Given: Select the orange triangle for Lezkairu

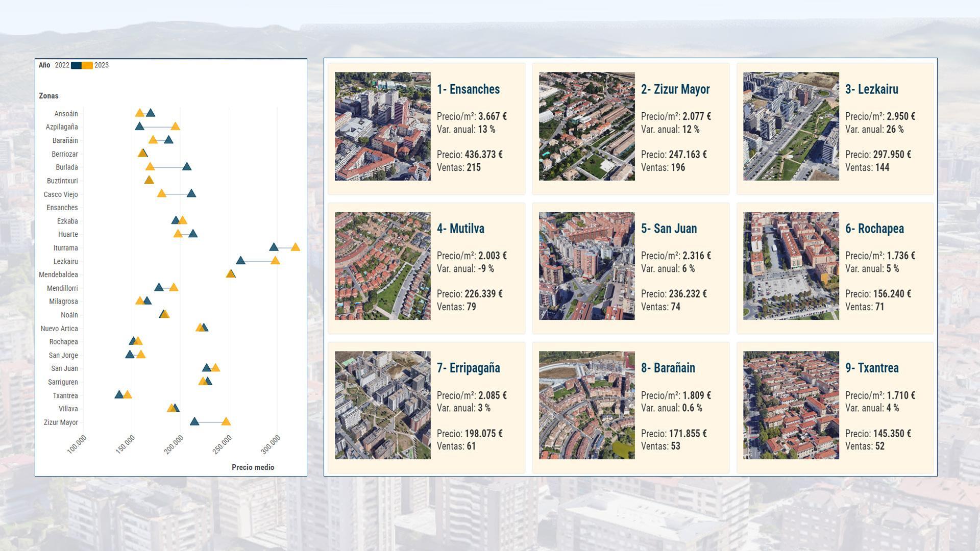Looking at the screenshot, I should [275, 261].
